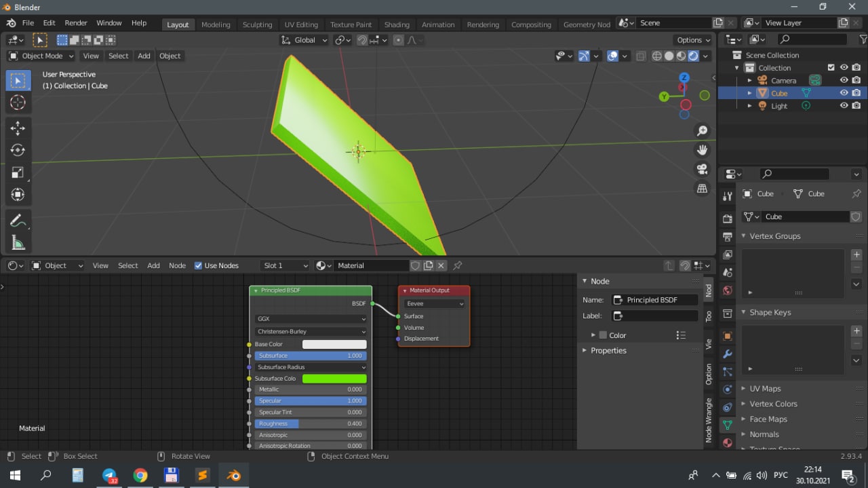Switch to wireframe viewport shading
The height and width of the screenshot is (488, 868).
tap(657, 56)
